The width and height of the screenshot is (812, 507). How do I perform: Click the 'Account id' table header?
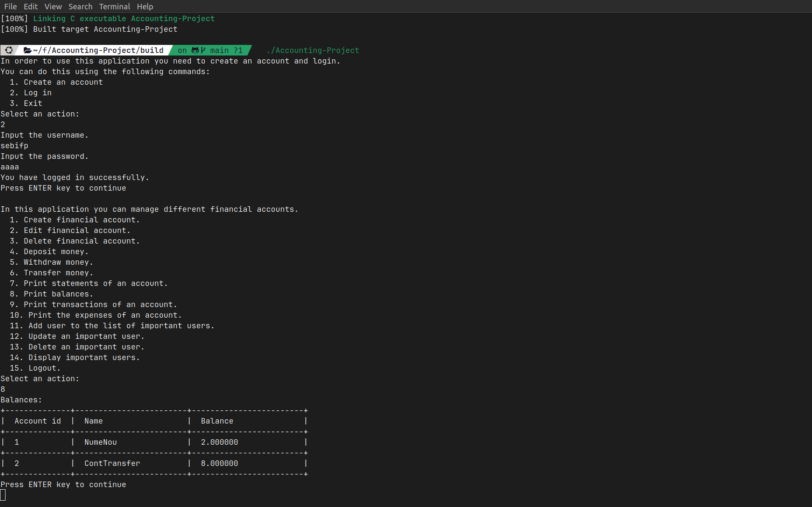pyautogui.click(x=38, y=421)
